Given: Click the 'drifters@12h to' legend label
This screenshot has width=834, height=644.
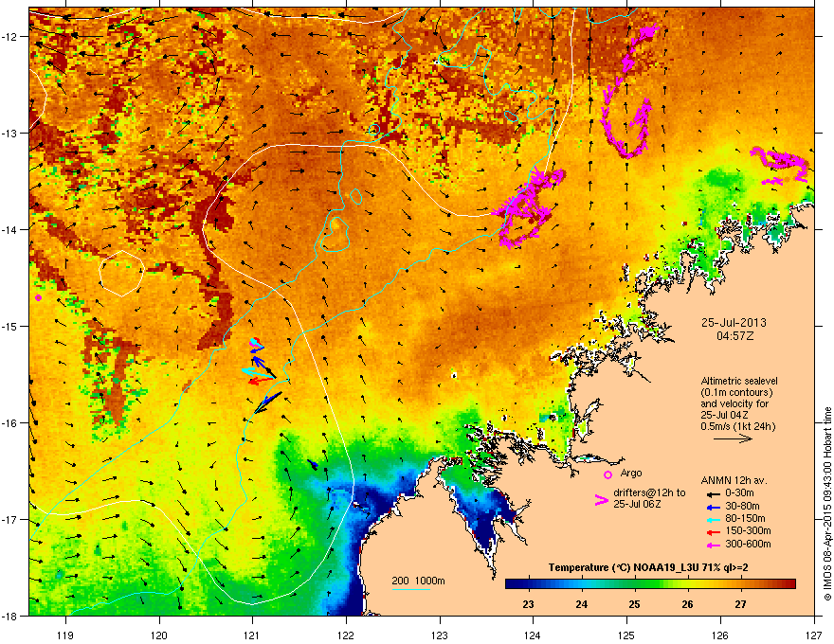Looking at the screenshot, I should [649, 493].
